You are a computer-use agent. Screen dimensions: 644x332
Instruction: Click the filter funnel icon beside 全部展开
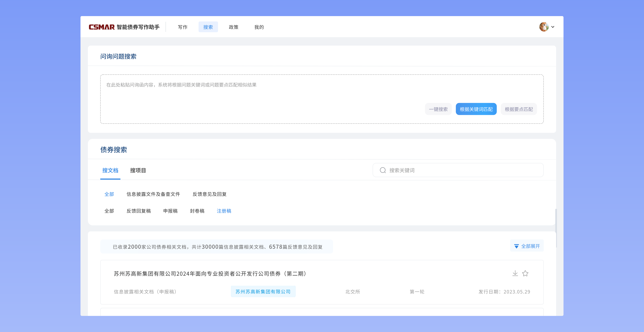click(517, 246)
